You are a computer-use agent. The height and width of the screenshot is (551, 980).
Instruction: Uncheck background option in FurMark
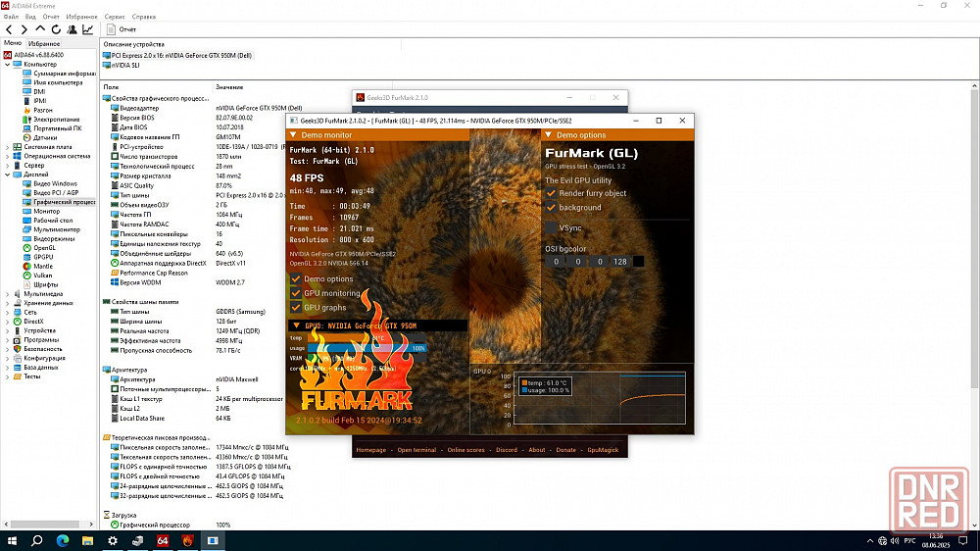tap(551, 208)
